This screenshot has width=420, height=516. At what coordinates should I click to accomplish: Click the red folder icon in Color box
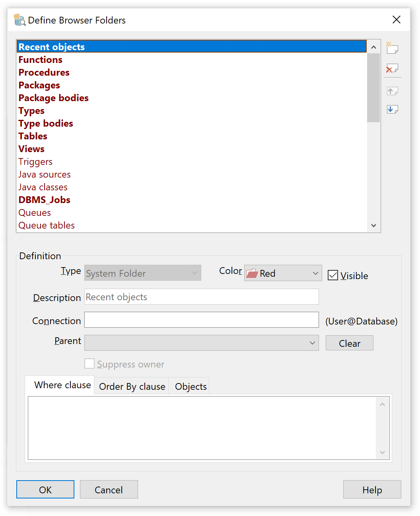pos(252,274)
